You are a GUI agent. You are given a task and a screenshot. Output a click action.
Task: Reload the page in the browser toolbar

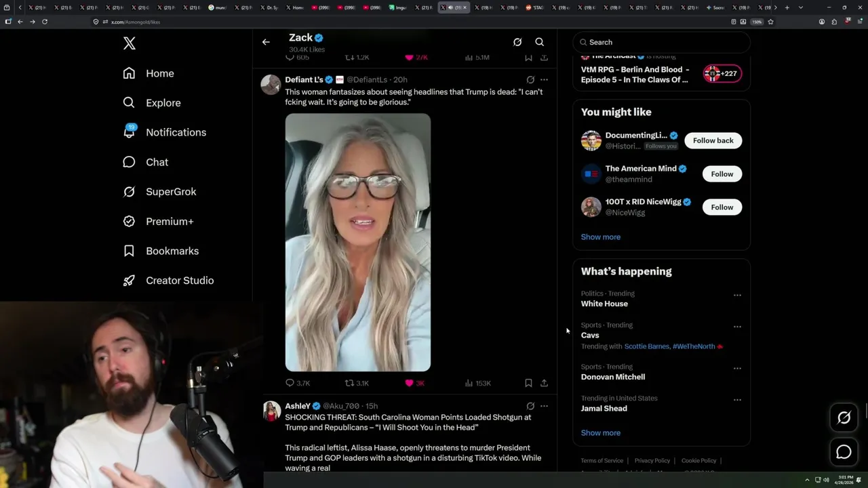[x=45, y=22]
